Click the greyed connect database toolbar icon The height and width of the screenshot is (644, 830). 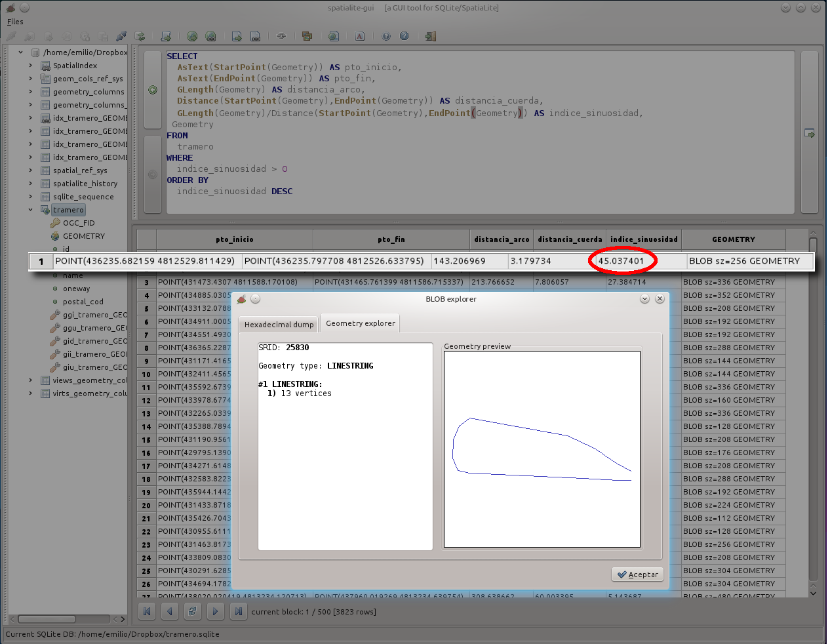pos(11,36)
